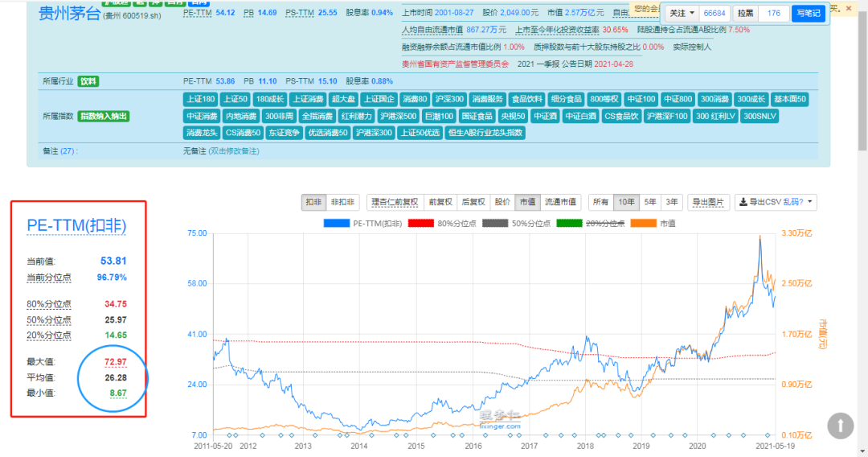This screenshot has height=457, width=868.
Task: Click the 贵州省国有资产监督管理委员会 link
Action: tap(455, 64)
